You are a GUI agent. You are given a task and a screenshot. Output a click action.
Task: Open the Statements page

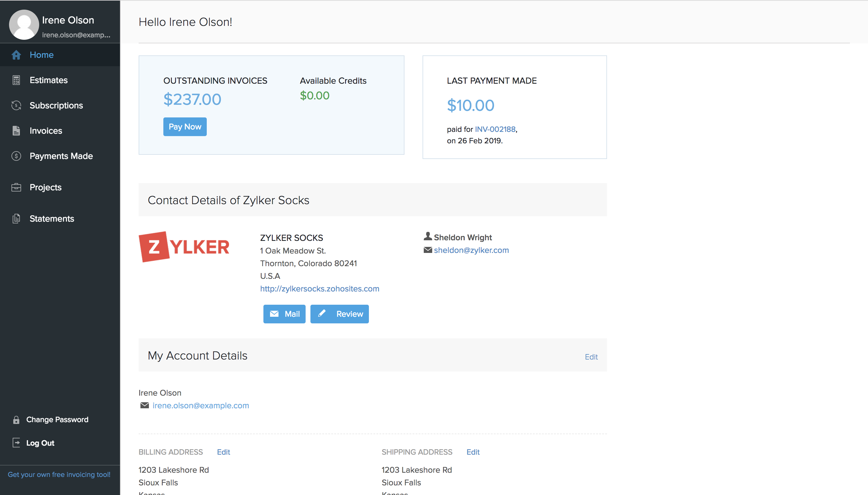(x=52, y=219)
